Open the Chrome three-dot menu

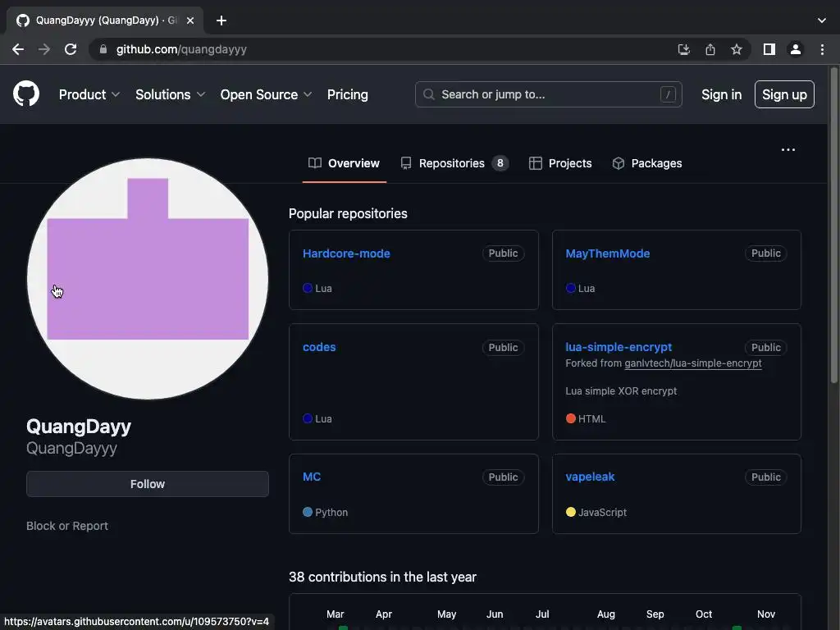pyautogui.click(x=822, y=49)
